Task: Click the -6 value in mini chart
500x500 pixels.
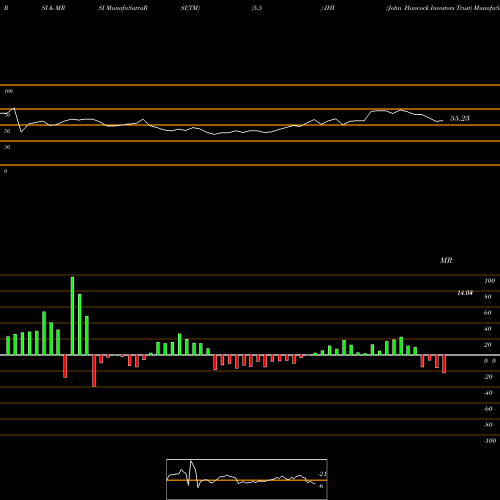Action: (x=320, y=486)
